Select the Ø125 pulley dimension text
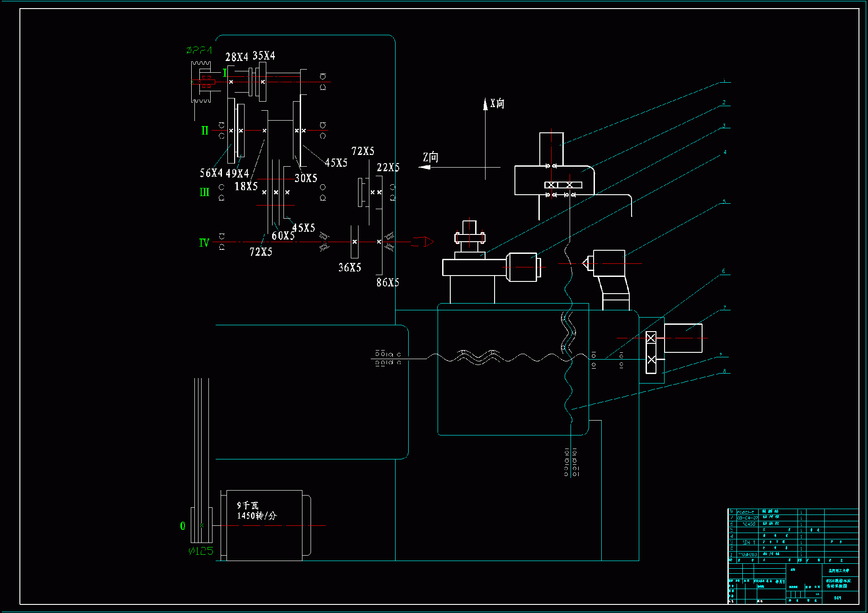 pyautogui.click(x=201, y=551)
